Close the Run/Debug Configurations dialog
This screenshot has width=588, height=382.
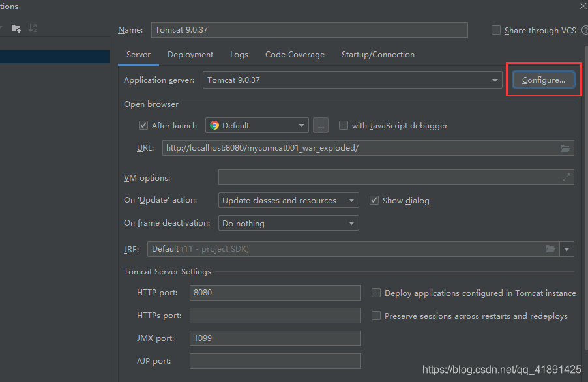(x=583, y=6)
